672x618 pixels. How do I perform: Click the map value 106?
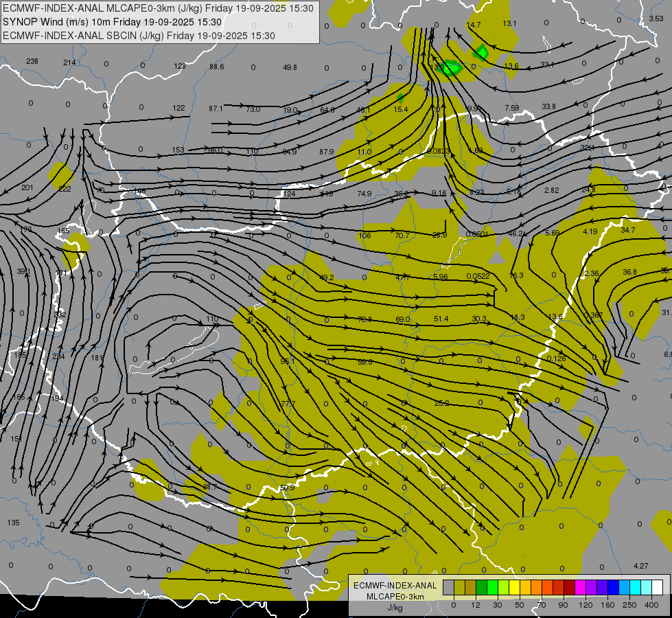tap(364, 236)
